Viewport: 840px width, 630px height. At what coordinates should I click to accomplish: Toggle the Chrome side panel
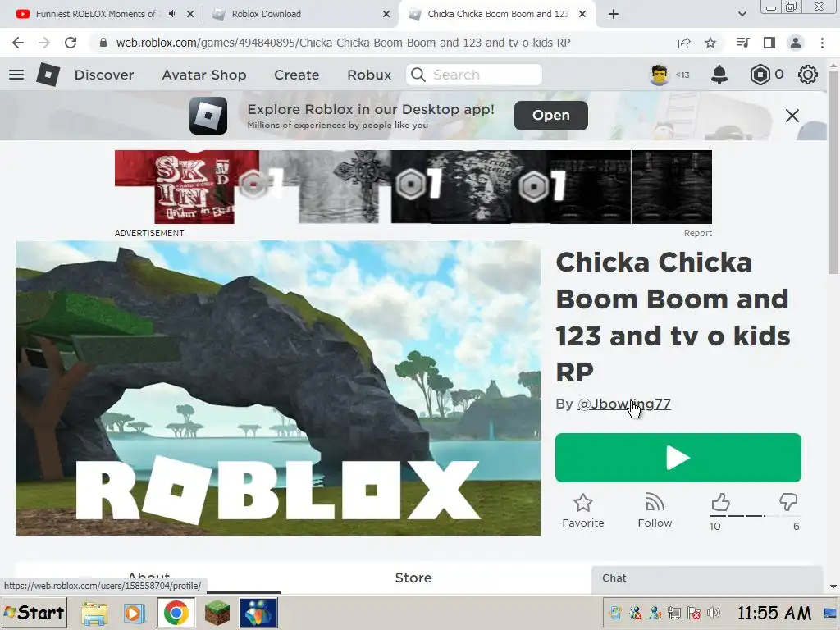[769, 43]
